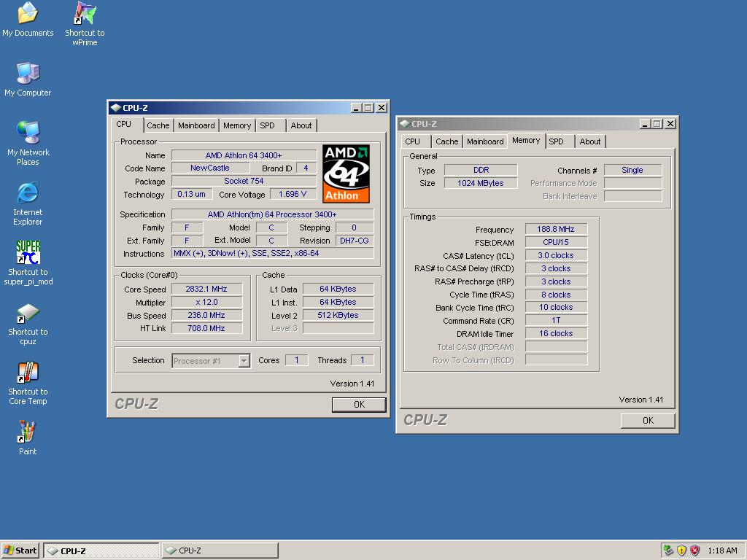This screenshot has width=747, height=560.
Task: Click the red security shield tray icon
Action: point(695,551)
